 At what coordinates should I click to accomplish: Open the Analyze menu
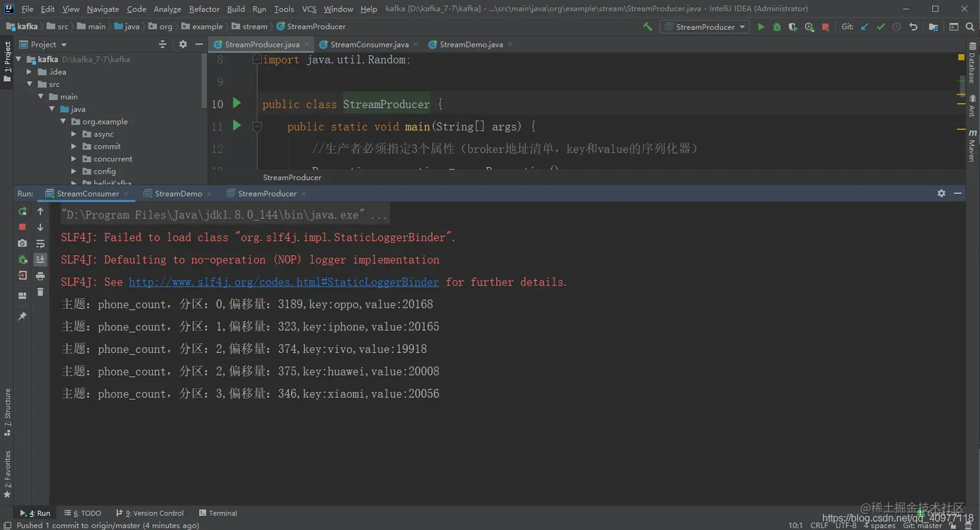[167, 9]
